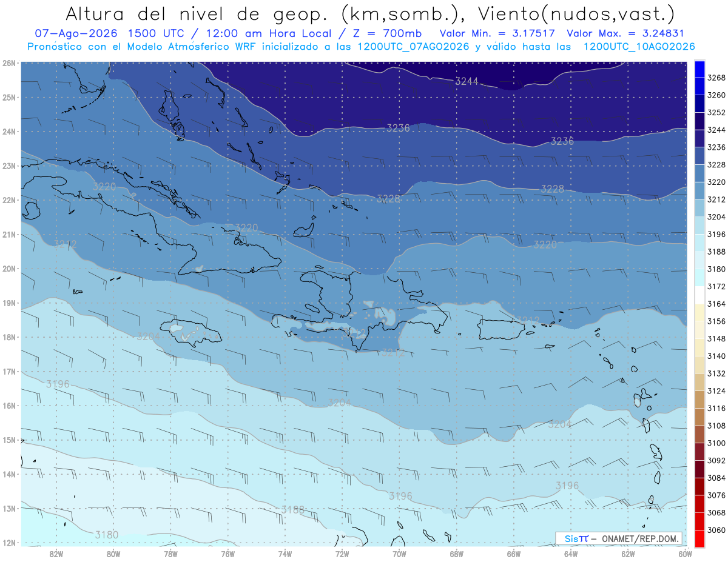The height and width of the screenshot is (562, 728).
Task: Click the bright red swatch at the color bar bottom
Action: pyautogui.click(x=699, y=538)
